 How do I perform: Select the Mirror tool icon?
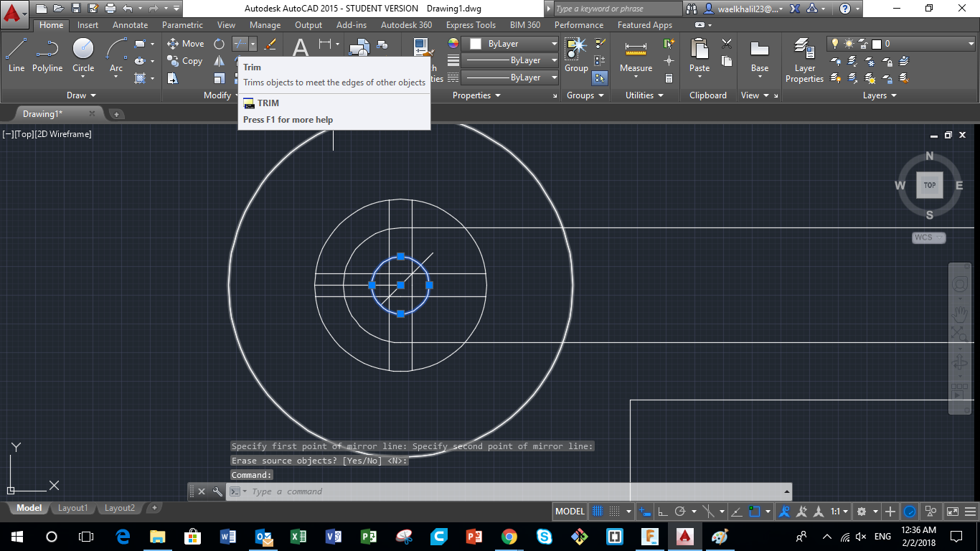coord(220,61)
